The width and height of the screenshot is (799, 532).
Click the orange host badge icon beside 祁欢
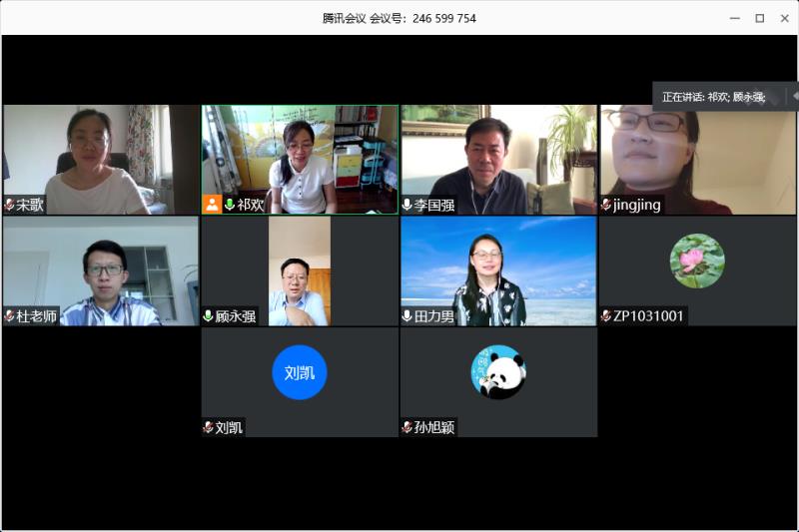click(212, 205)
